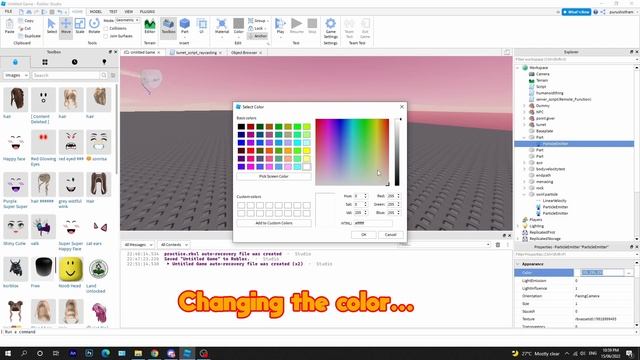Switch to the TEST ribbon tab
This screenshot has width=640, height=360.
tap(113, 11)
